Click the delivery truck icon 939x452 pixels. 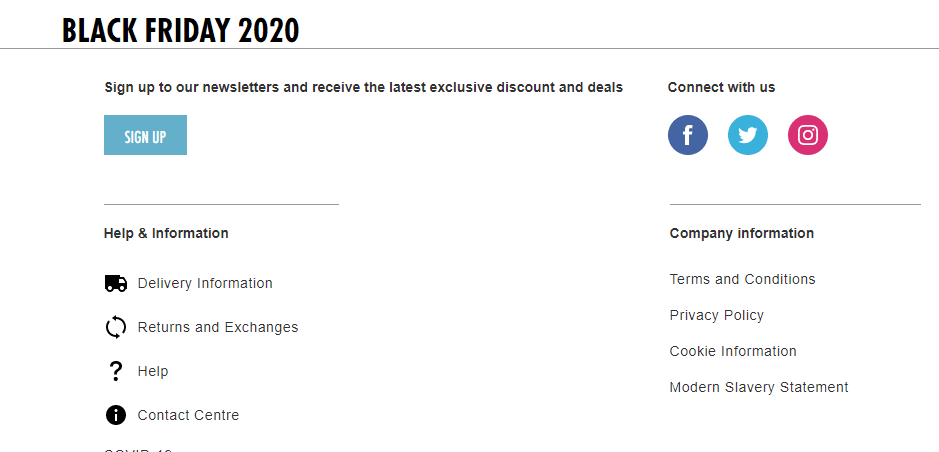(116, 283)
